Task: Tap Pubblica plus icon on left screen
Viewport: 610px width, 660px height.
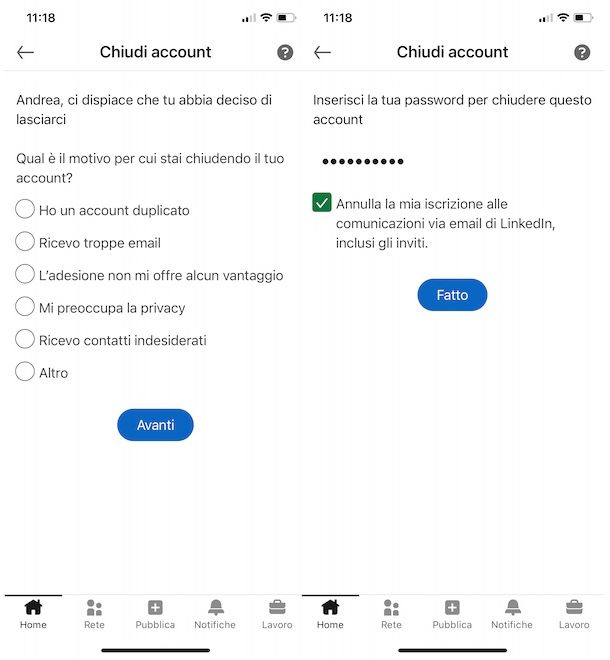Action: click(x=155, y=608)
